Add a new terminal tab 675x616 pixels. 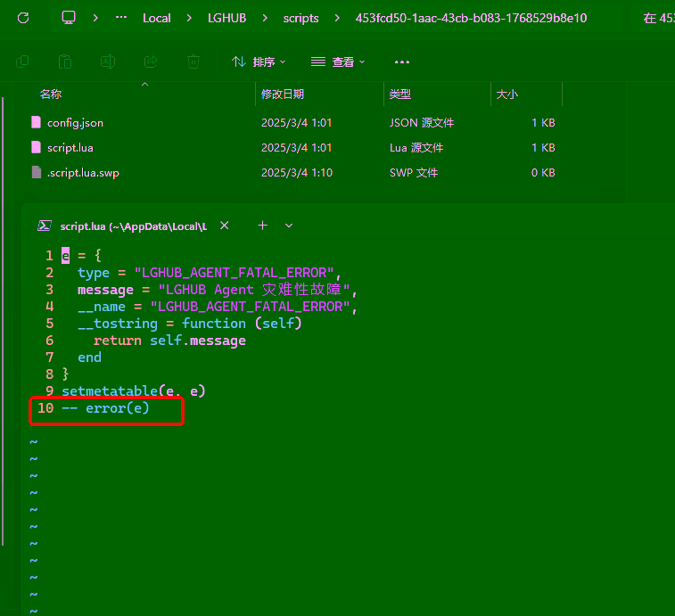(x=263, y=226)
